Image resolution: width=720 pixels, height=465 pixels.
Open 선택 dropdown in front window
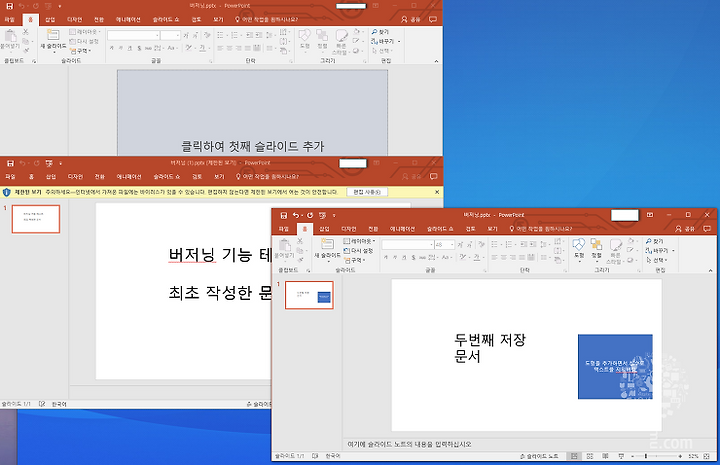pos(657,260)
